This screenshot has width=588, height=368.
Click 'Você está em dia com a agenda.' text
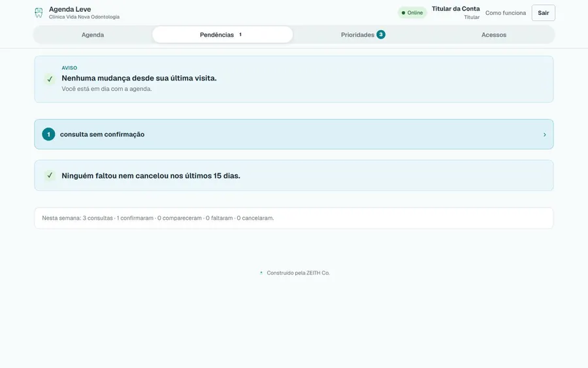coord(106,89)
